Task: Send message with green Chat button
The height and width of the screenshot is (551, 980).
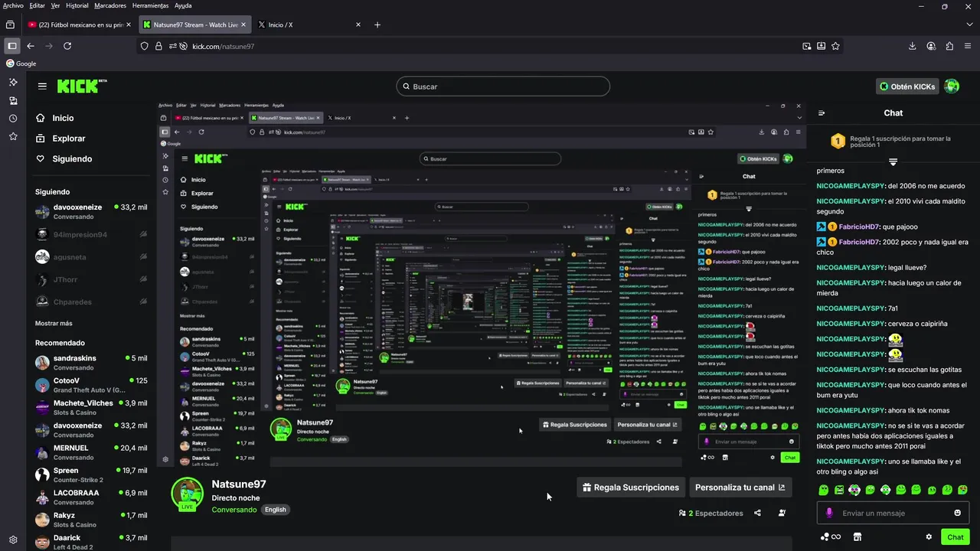Action: 955,537
